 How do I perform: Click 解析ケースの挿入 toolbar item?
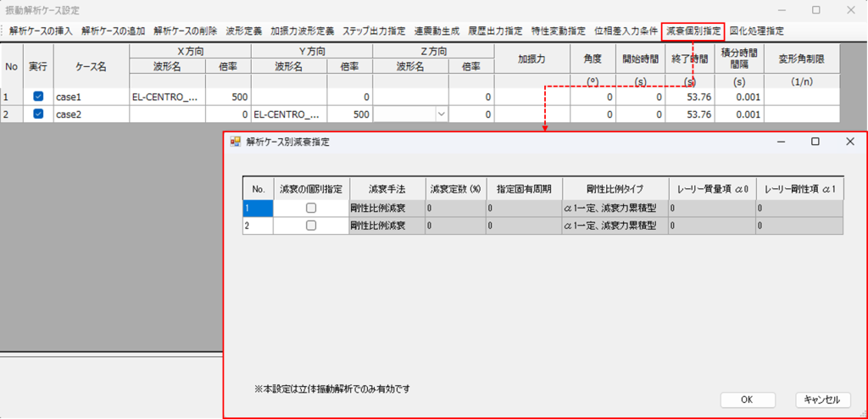pos(42,31)
